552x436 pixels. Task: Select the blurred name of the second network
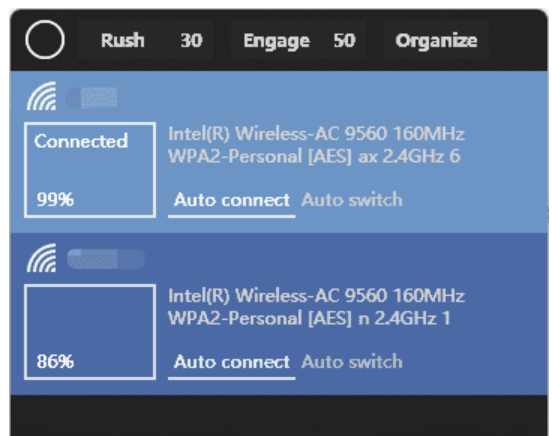point(106,259)
